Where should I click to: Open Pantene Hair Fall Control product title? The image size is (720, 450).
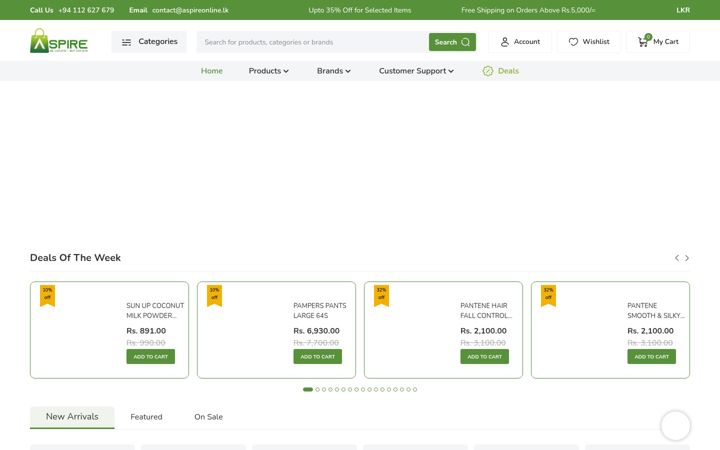click(486, 310)
